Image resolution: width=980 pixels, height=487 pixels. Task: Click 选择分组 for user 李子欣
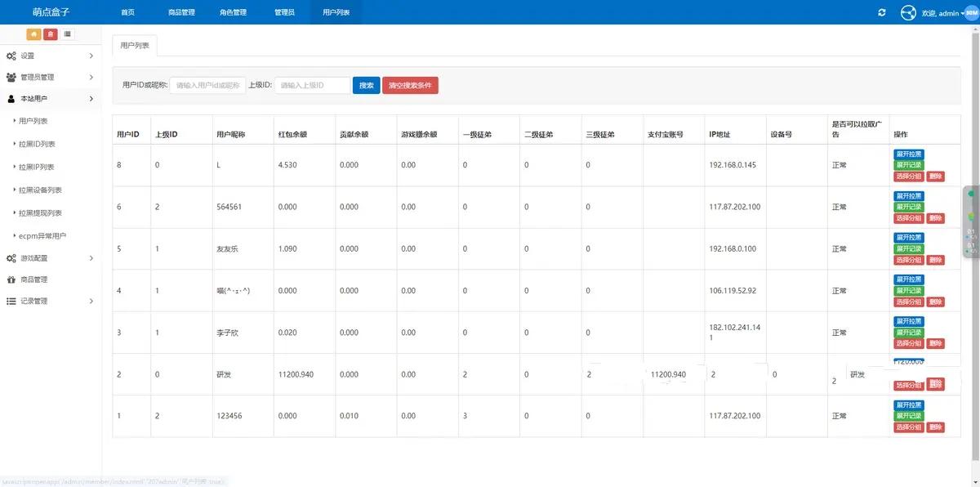point(909,343)
